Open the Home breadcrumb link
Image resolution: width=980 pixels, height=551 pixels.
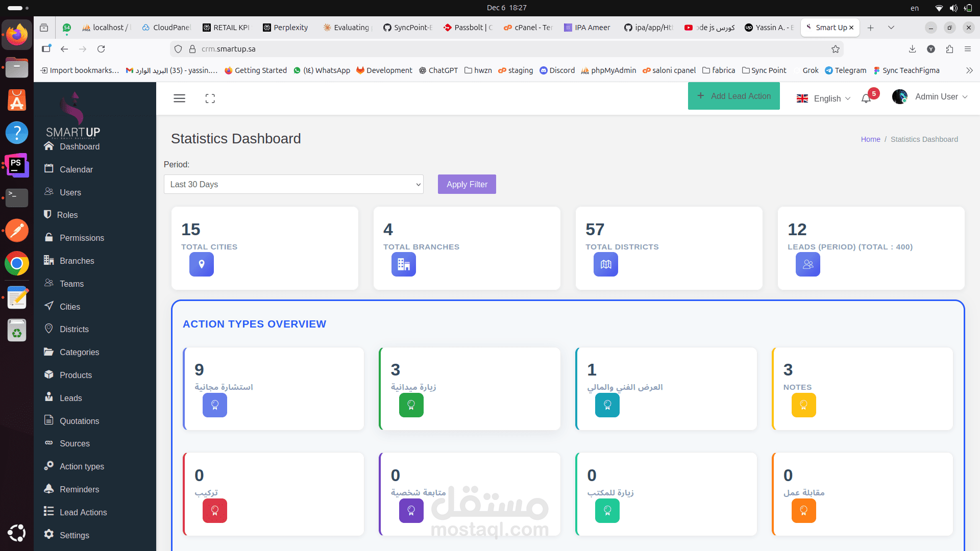tap(870, 139)
